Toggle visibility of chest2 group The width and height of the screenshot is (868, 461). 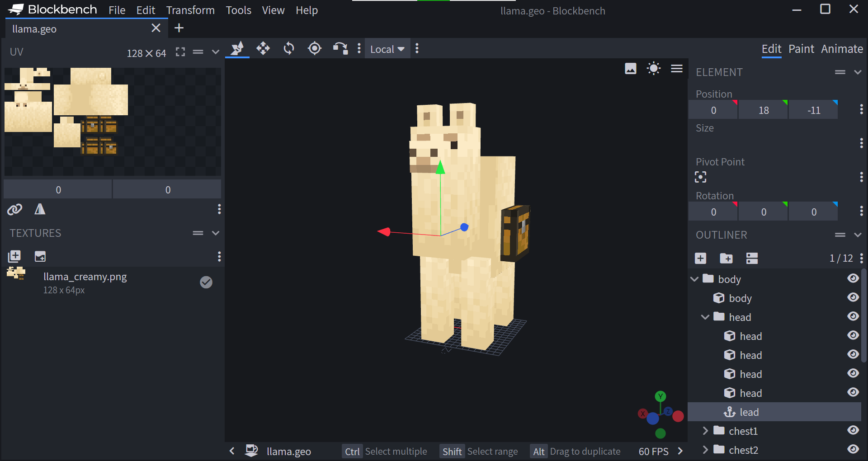[x=853, y=449]
